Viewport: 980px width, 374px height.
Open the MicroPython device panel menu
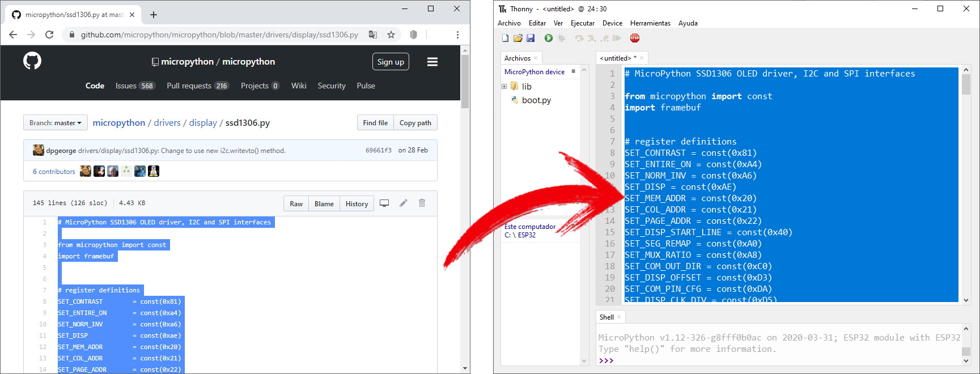click(573, 71)
